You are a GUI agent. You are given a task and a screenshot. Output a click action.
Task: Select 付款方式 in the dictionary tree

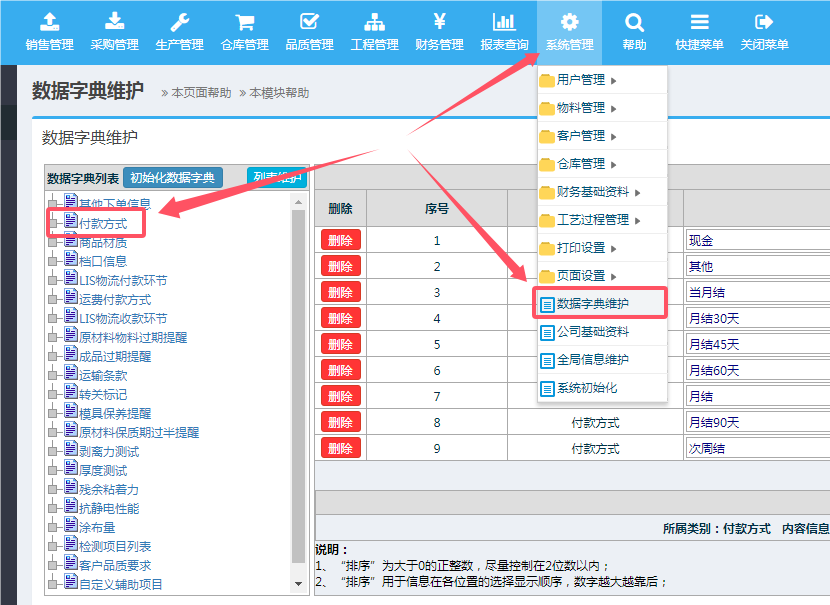tap(103, 223)
